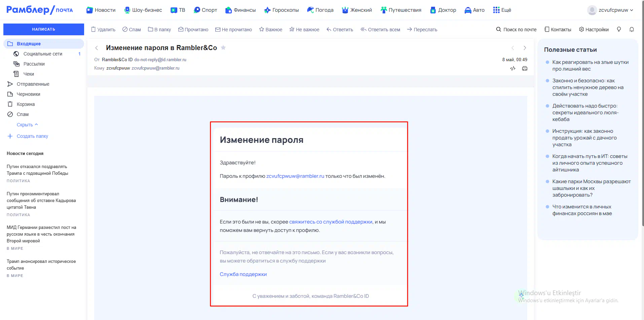Open news Путин отказался поздравлять Трампа
Screen dimensions: 644x320
[x=37, y=170]
